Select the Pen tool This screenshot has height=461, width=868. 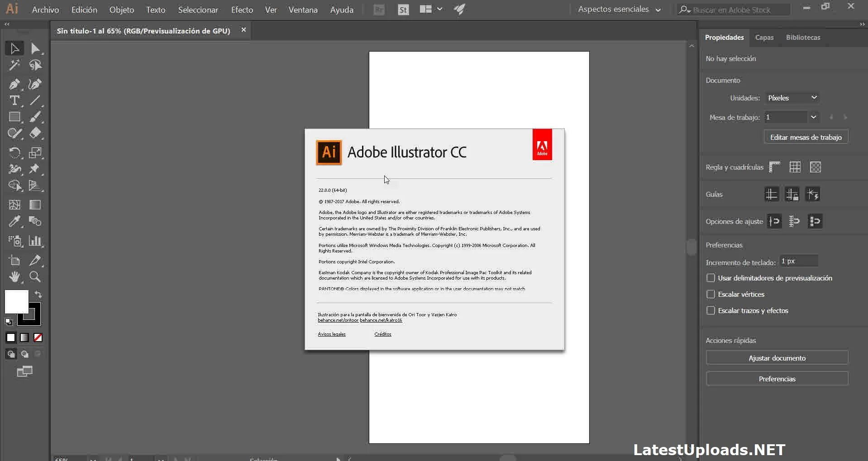pos(14,84)
